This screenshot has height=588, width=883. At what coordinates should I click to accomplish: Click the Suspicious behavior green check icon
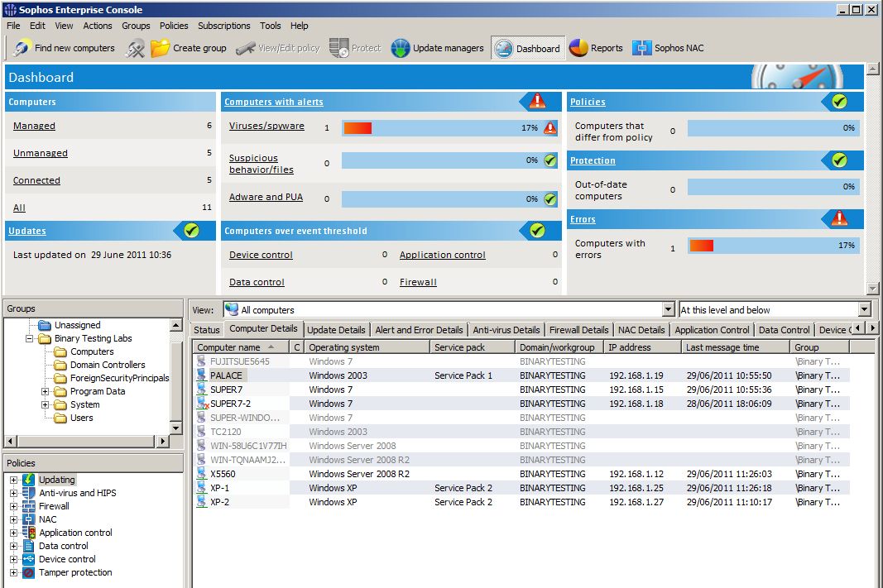pyautogui.click(x=550, y=160)
